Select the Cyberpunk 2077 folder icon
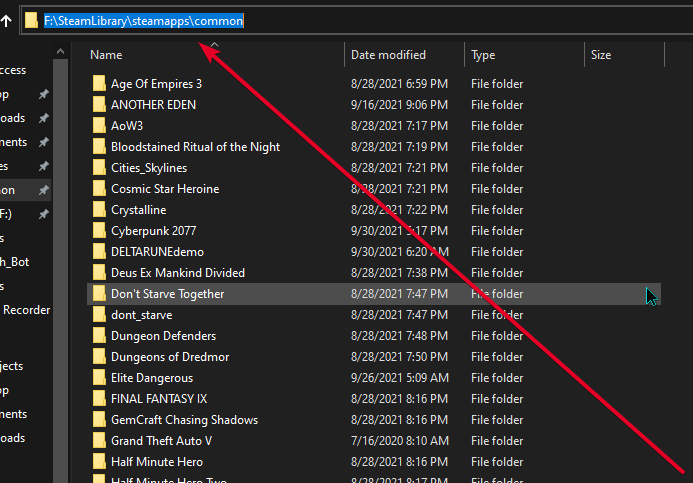 pyautogui.click(x=99, y=231)
